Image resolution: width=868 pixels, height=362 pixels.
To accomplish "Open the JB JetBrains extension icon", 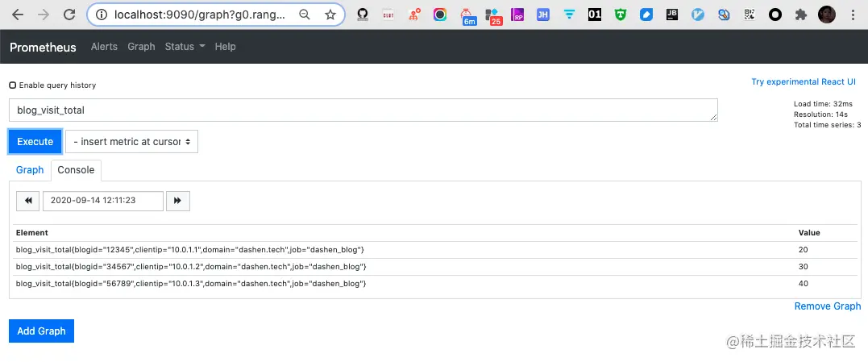I will click(x=672, y=15).
